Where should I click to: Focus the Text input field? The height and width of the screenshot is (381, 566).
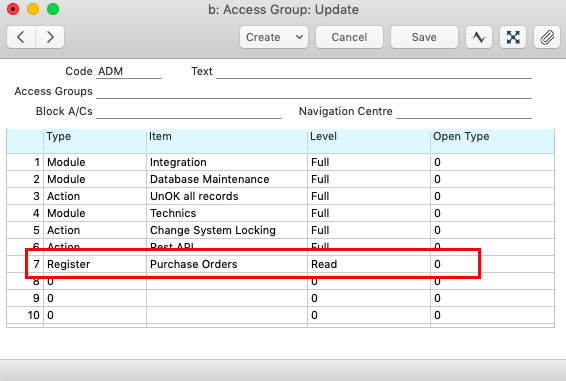(374, 72)
